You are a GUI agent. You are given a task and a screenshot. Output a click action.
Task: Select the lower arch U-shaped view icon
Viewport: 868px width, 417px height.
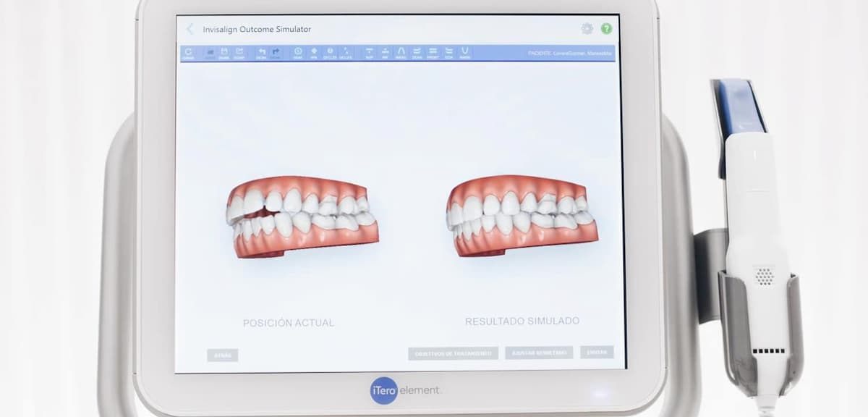[x=464, y=53]
